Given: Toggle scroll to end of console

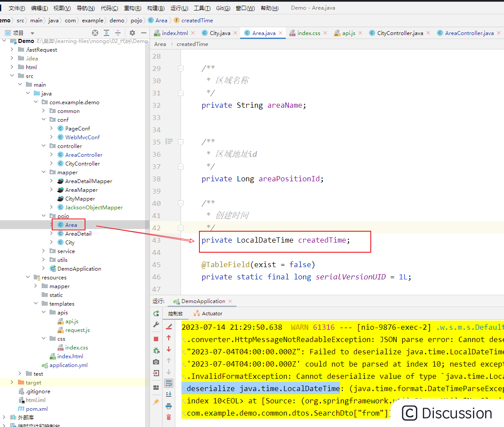Looking at the screenshot, I should pyautogui.click(x=169, y=395).
